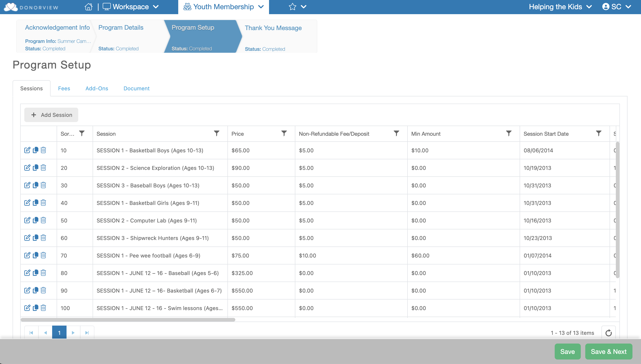This screenshot has width=641, height=364.
Task: Click the Add Session button
Action: coord(51,115)
